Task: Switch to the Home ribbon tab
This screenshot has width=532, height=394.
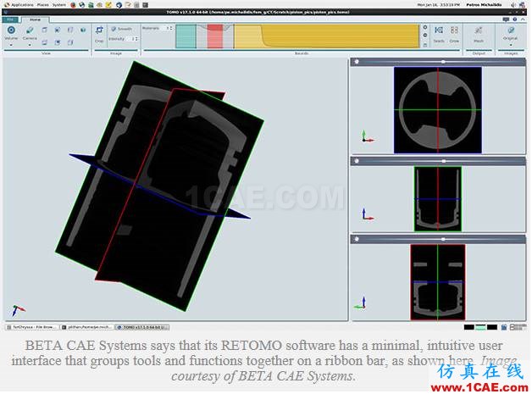Action: pyautogui.click(x=35, y=19)
